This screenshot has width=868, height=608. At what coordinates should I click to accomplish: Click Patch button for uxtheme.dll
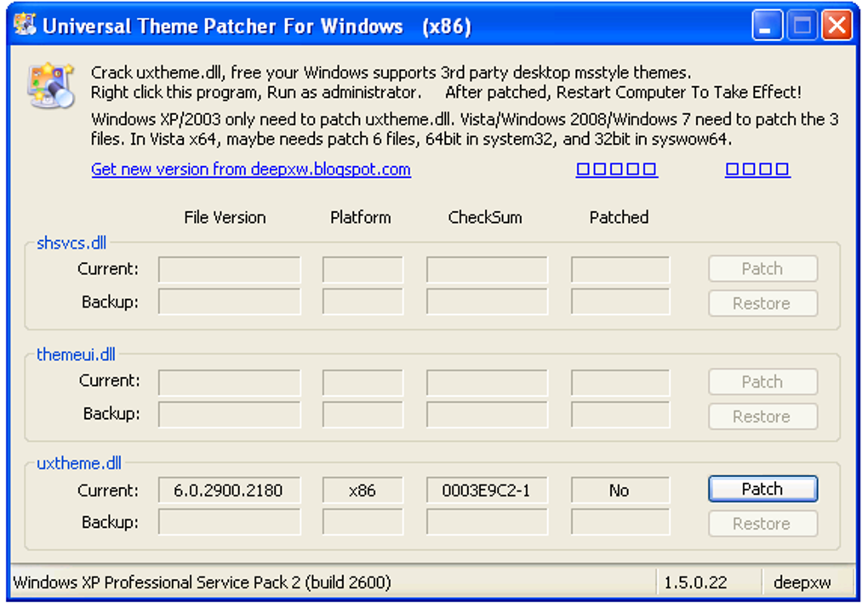762,489
